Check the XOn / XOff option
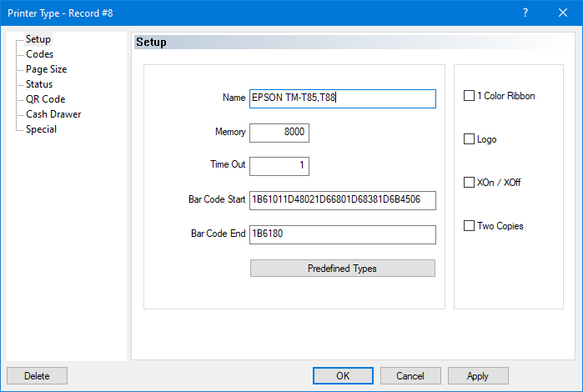Viewport: 583px width, 392px height. pyautogui.click(x=469, y=183)
